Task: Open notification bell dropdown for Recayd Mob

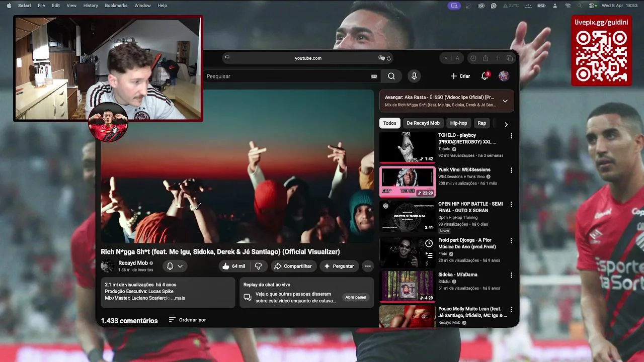Action: 175,266
